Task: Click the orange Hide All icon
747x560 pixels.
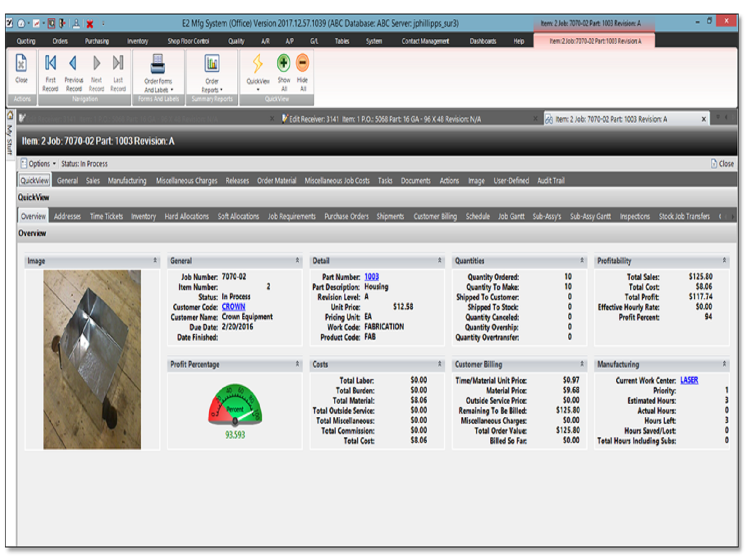Action: pyautogui.click(x=303, y=63)
